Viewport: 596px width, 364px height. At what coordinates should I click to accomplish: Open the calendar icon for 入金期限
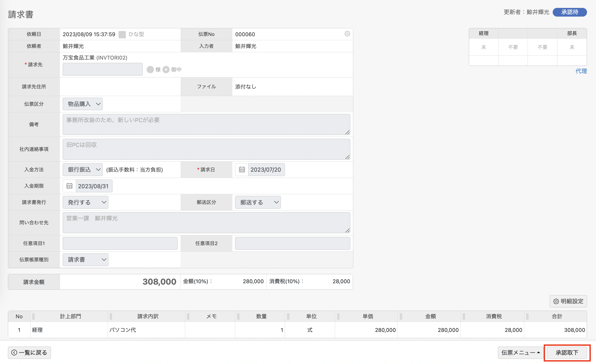pos(69,186)
